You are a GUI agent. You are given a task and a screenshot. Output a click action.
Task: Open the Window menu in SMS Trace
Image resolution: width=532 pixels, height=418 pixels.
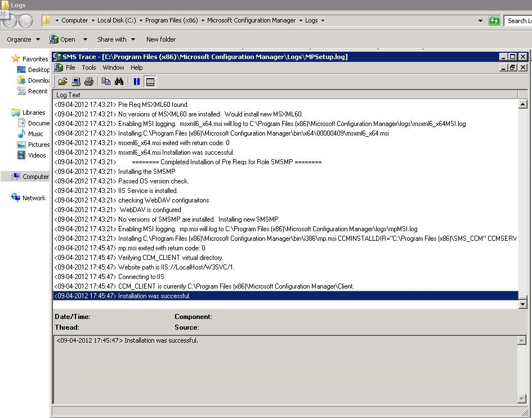tap(113, 67)
